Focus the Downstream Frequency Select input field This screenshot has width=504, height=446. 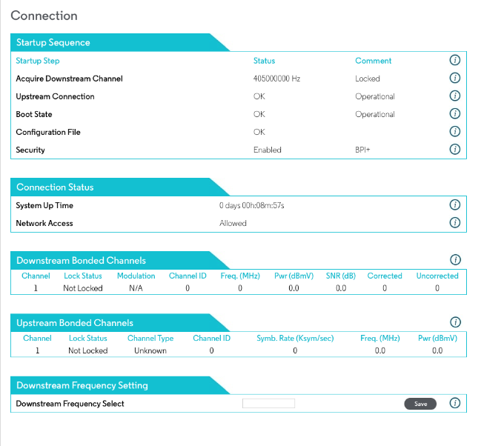[x=268, y=404]
